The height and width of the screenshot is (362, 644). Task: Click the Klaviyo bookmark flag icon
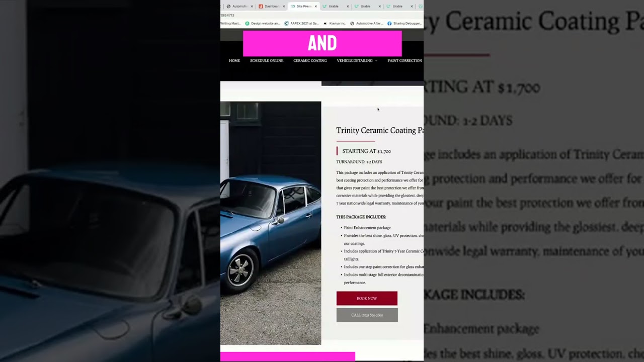pyautogui.click(x=326, y=23)
